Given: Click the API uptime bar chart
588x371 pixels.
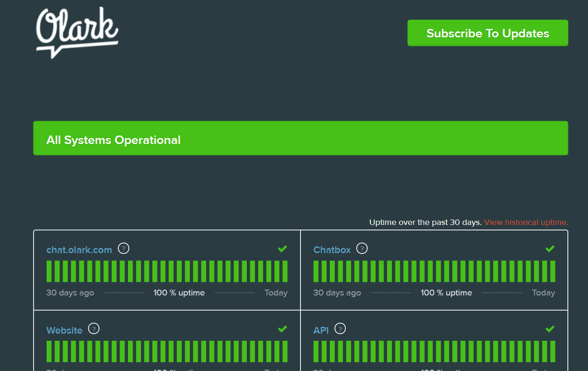Looking at the screenshot, I should [434, 351].
